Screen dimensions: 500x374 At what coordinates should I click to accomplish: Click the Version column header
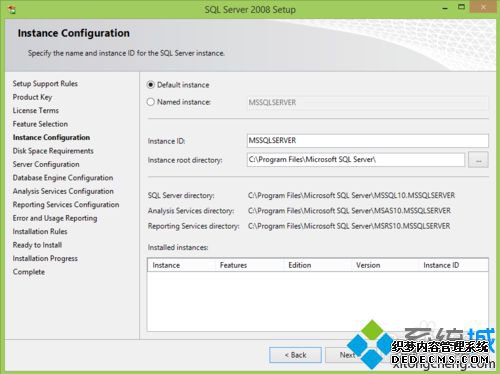[368, 265]
